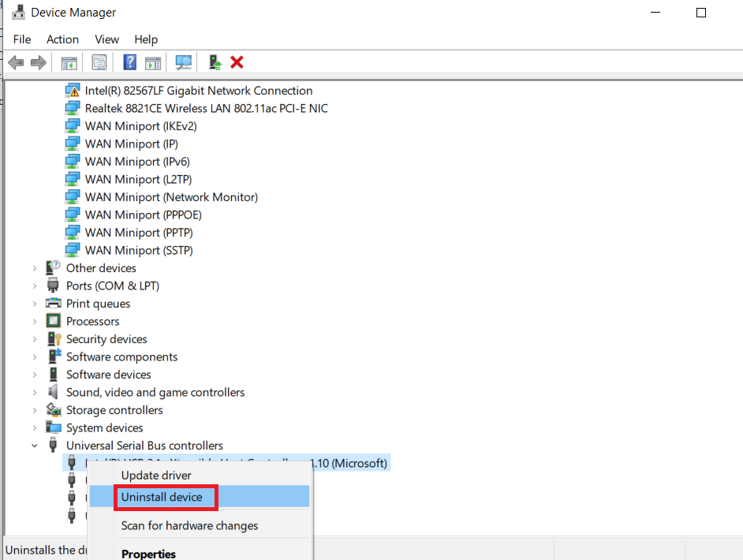Select Update driver in the context menu

point(156,476)
